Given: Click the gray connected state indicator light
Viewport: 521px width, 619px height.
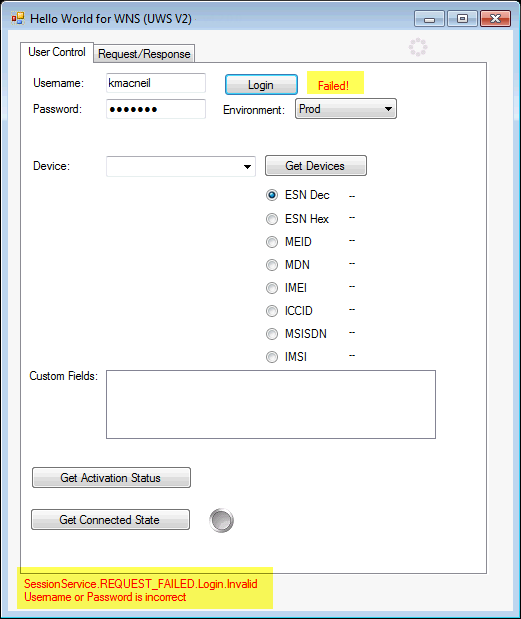Looking at the screenshot, I should (x=221, y=520).
